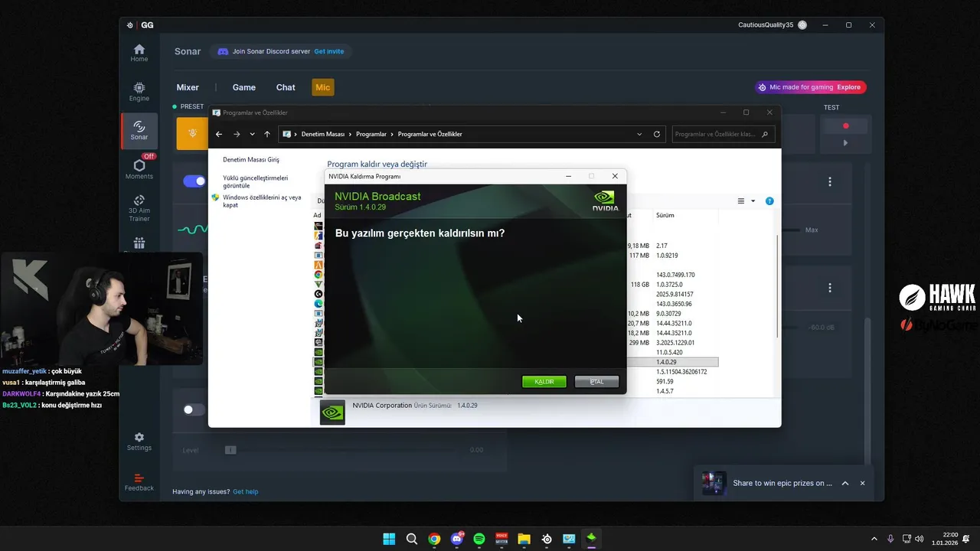
Task: Open File Explorer from the taskbar
Action: pyautogui.click(x=524, y=539)
